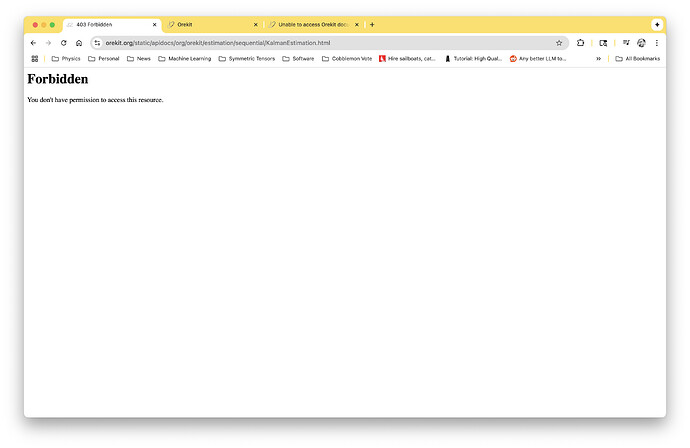Switch to the Orekit tab
The width and height of the screenshot is (690, 448).
211,24
